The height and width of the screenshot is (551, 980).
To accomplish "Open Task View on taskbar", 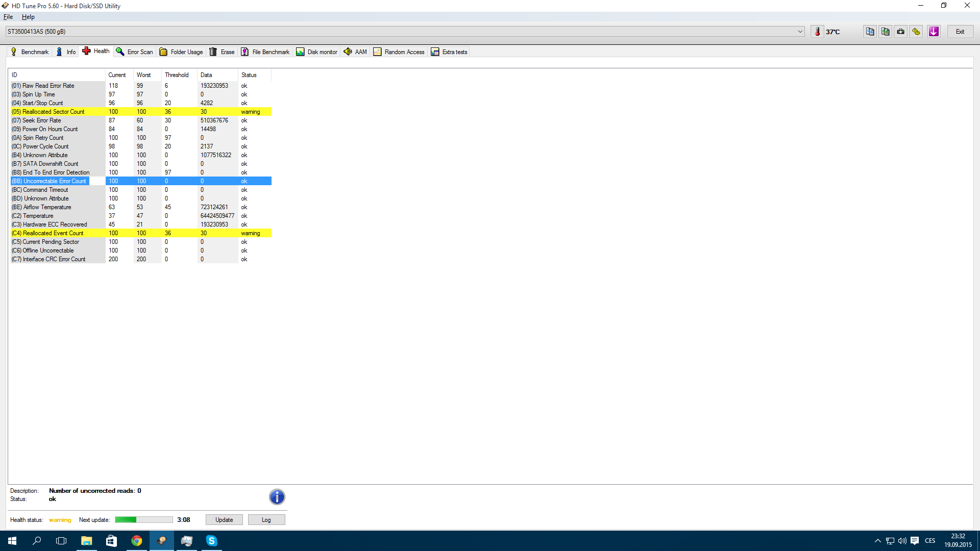I will [61, 541].
